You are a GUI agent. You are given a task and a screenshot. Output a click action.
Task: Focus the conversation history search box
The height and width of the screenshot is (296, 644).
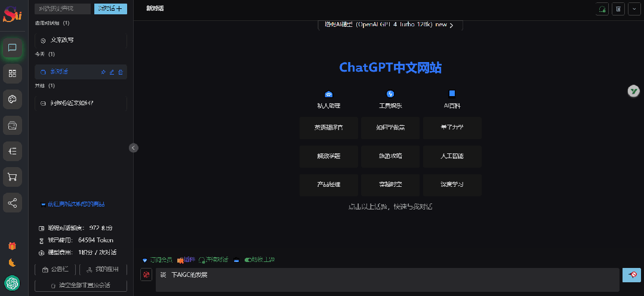point(63,9)
